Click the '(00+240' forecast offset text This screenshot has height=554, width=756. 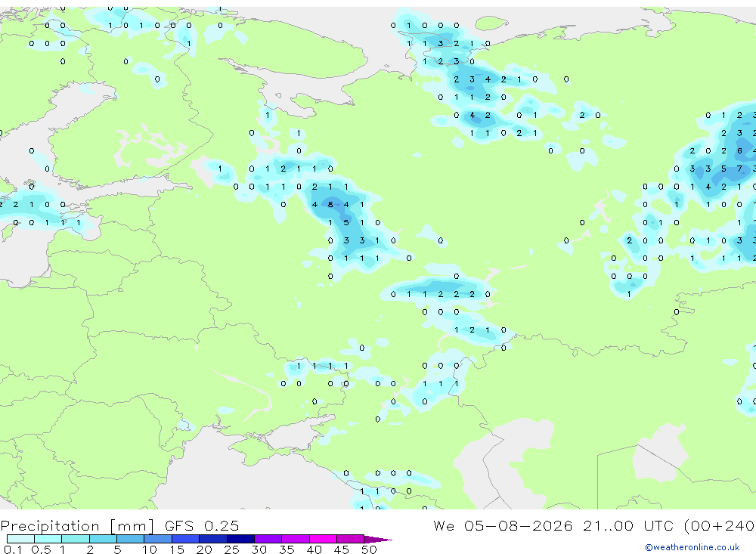point(719,526)
